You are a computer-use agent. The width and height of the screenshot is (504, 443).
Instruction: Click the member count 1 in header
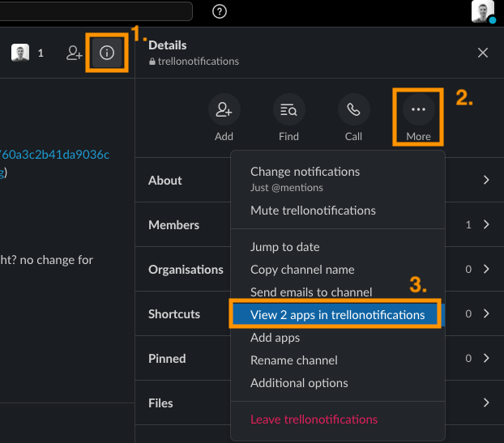[41, 53]
